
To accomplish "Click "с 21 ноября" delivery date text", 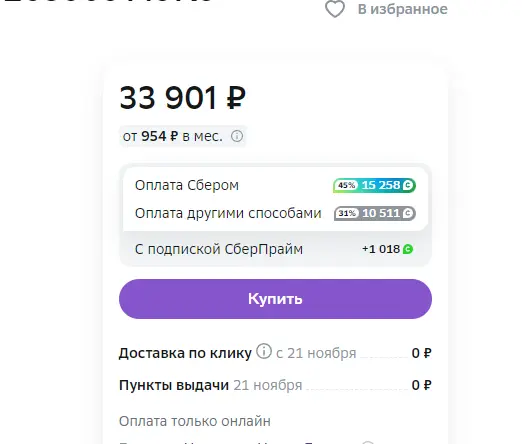I will [316, 353].
